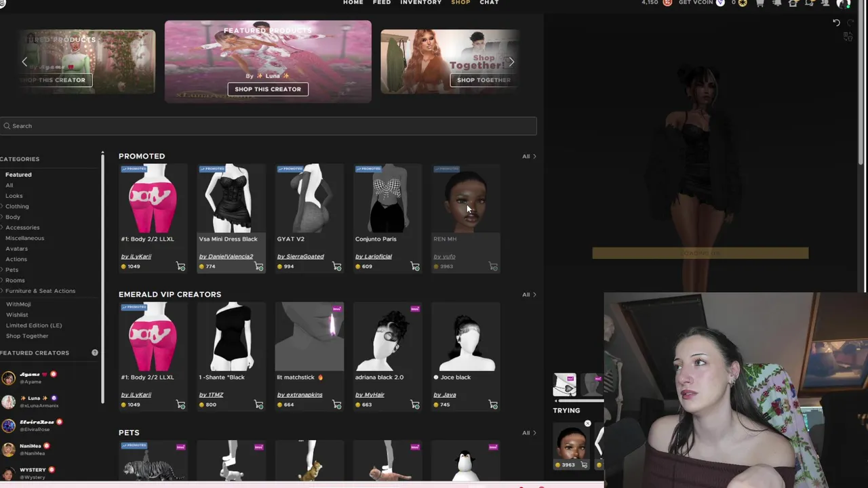
Task: Open the CHAT tab
Action: (x=489, y=3)
